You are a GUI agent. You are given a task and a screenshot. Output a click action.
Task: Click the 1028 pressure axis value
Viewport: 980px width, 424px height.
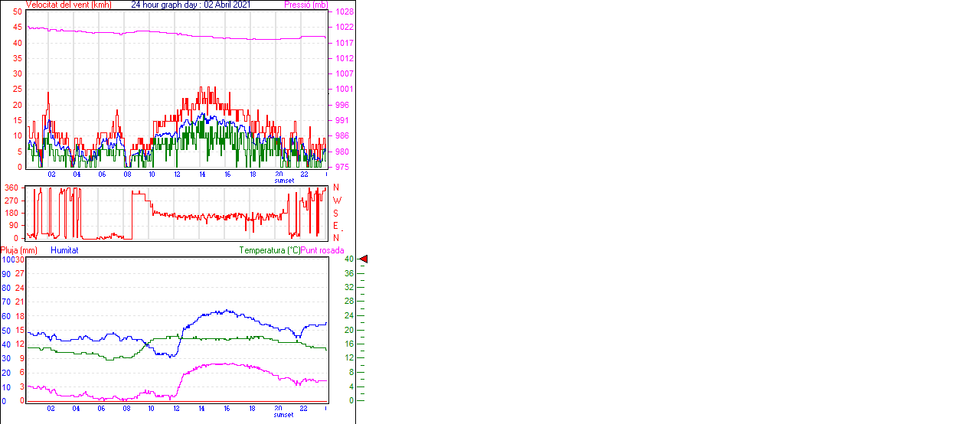[x=344, y=12]
